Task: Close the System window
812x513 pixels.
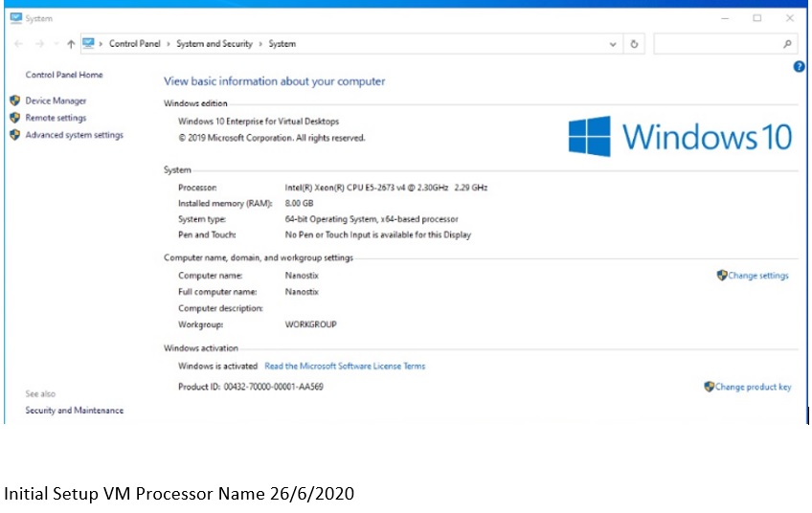Action: coord(790,18)
